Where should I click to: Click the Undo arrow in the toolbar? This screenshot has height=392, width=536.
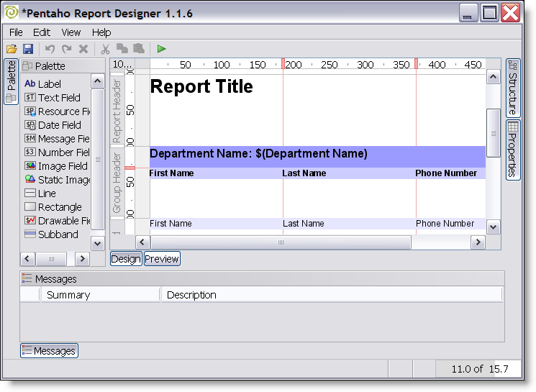point(50,49)
